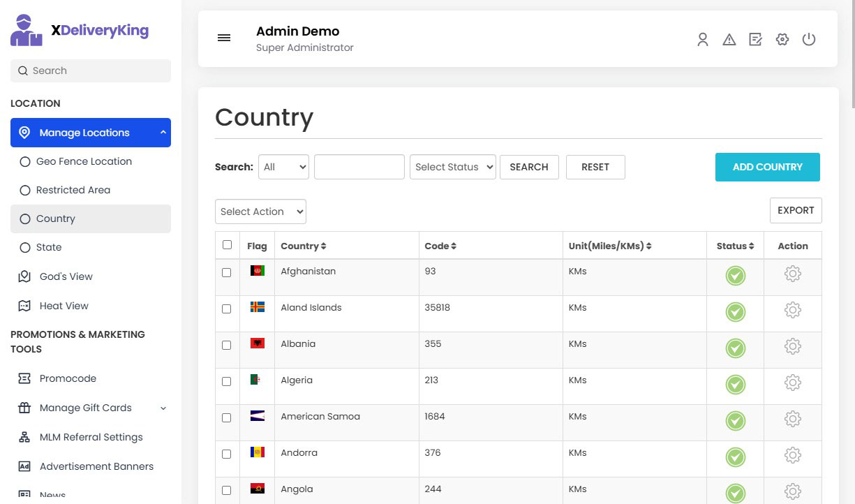Open the Select Action dropdown
The height and width of the screenshot is (504, 855).
[x=260, y=212]
